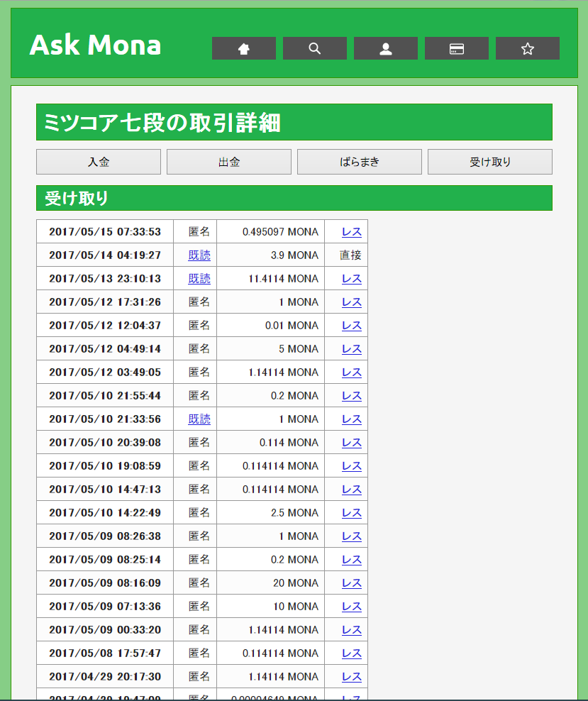Open レス link in 19:08:59 row
Viewport: 588px width, 701px height.
[x=352, y=466]
